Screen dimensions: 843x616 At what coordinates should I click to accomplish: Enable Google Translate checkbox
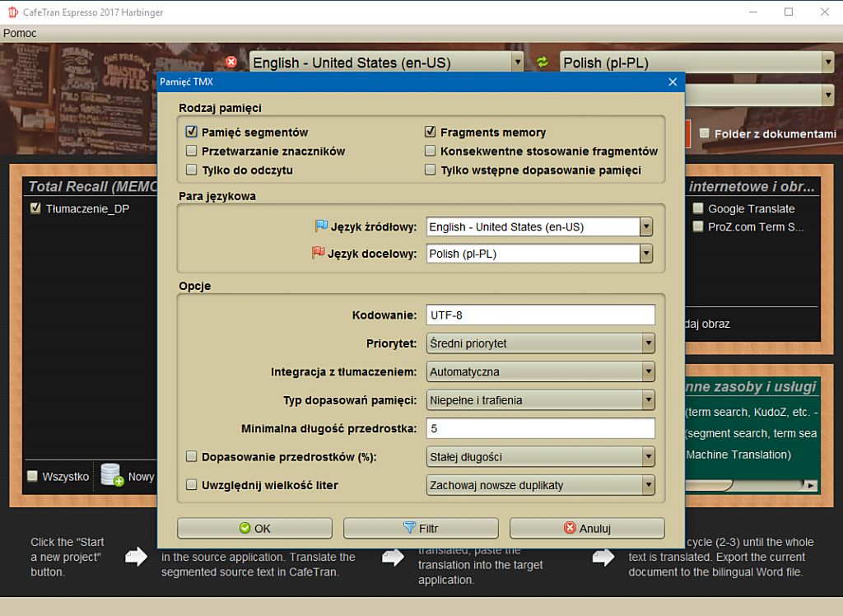coord(698,208)
